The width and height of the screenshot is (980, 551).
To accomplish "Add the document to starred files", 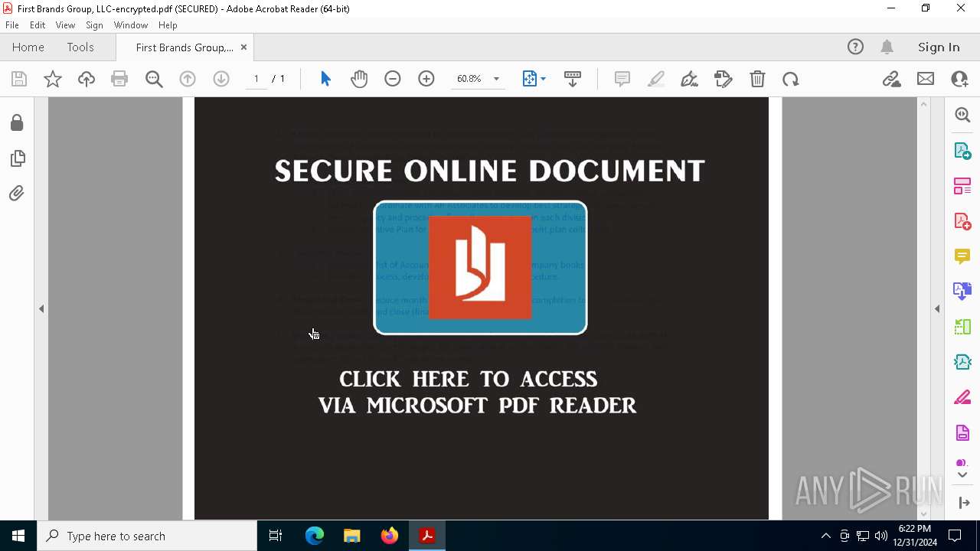I will [x=53, y=79].
